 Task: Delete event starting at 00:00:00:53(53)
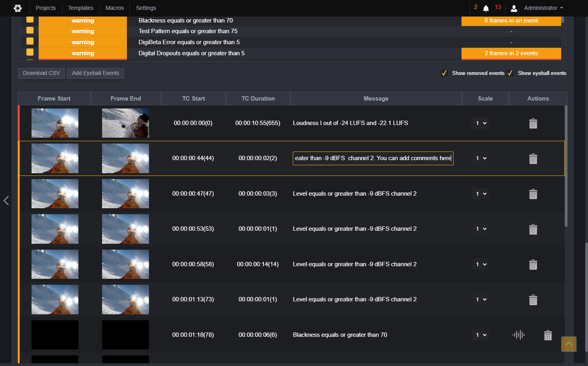pos(533,229)
